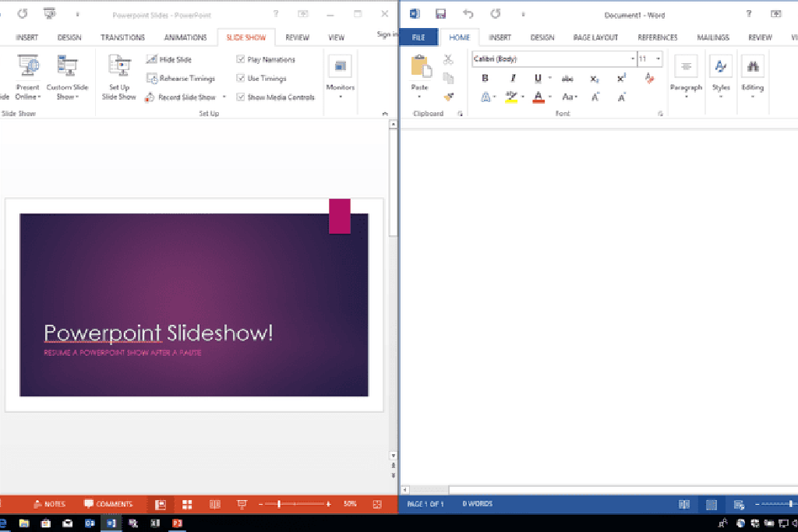Disable Use Timings
Image resolution: width=798 pixels, height=532 pixels.
click(242, 78)
